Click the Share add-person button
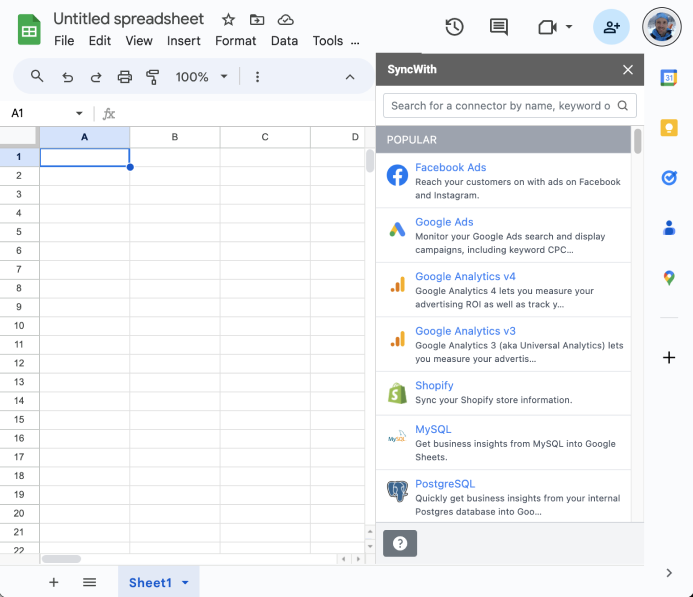693x597 pixels. (x=611, y=27)
